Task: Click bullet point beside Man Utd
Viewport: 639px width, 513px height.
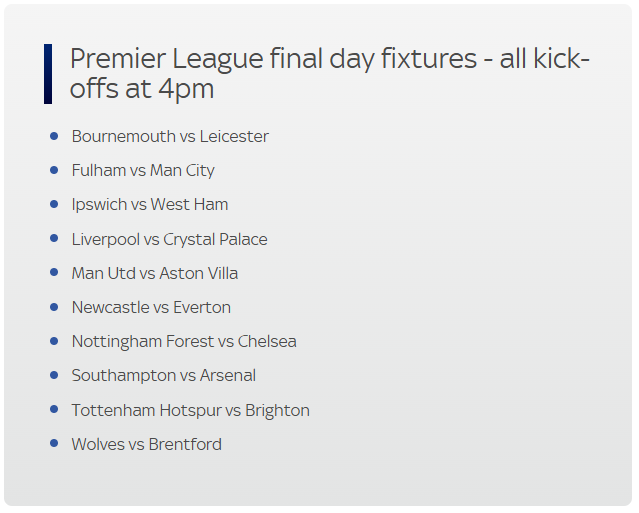Action: [x=54, y=272]
